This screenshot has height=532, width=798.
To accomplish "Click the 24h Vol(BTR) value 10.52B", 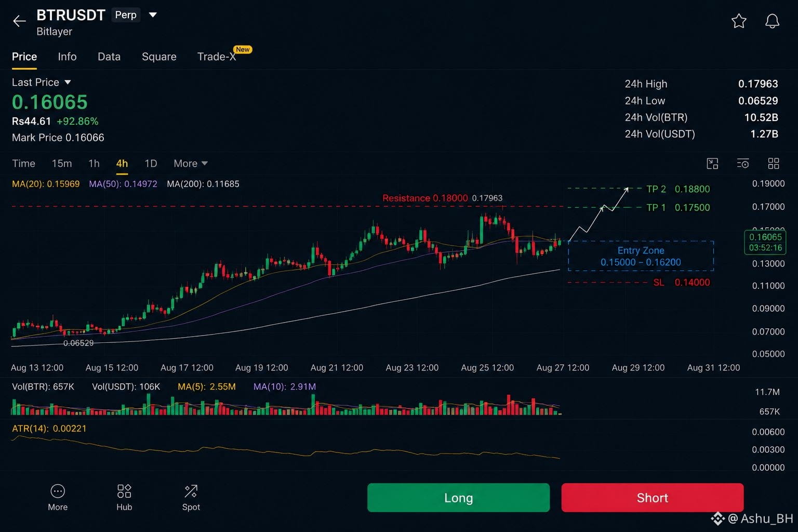I will (761, 117).
